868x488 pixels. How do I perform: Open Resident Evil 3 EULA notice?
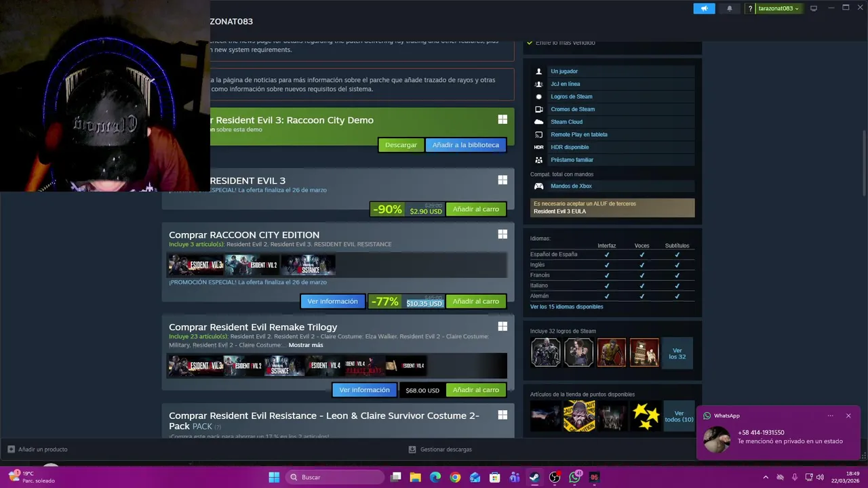(612, 207)
